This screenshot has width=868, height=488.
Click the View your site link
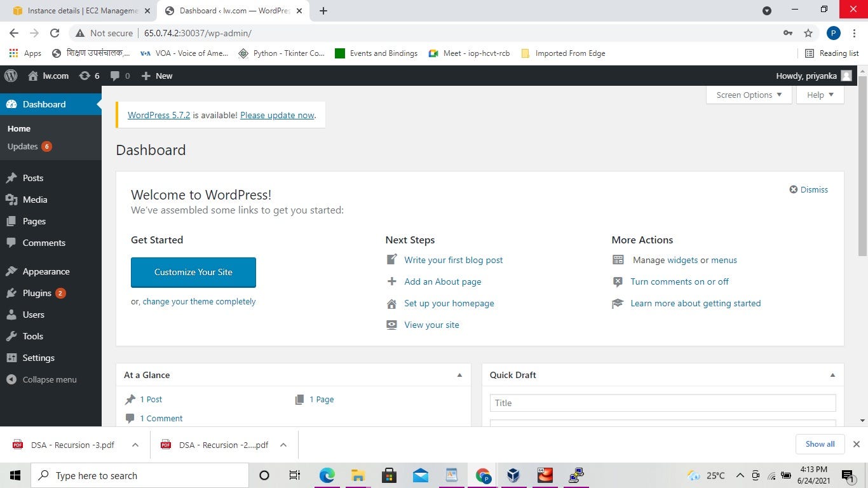click(431, 325)
